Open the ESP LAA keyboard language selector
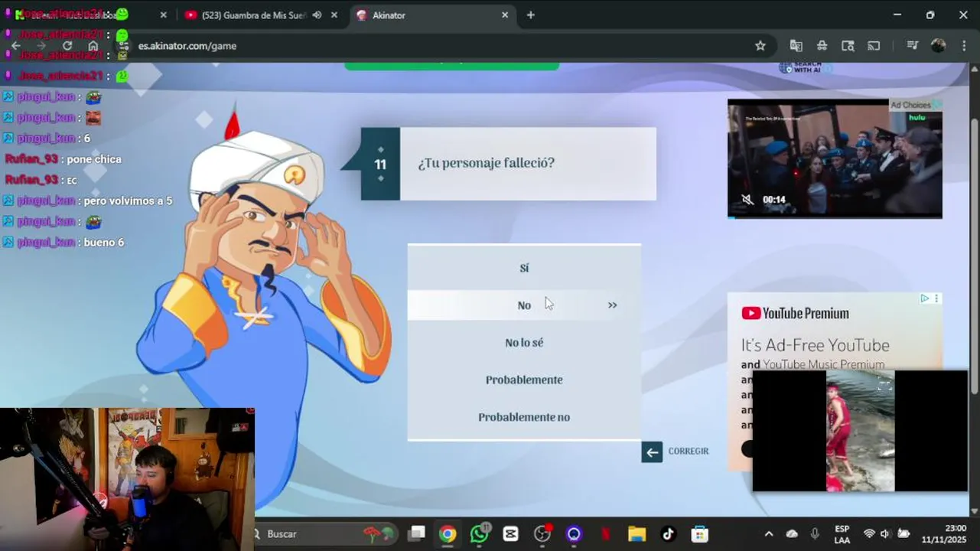 842,534
